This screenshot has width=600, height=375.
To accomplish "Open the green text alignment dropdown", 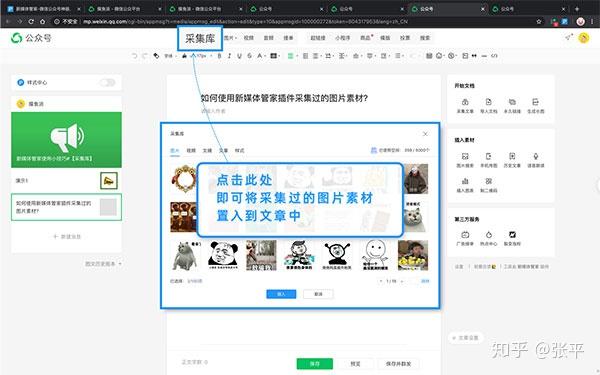I will pyautogui.click(x=292, y=56).
